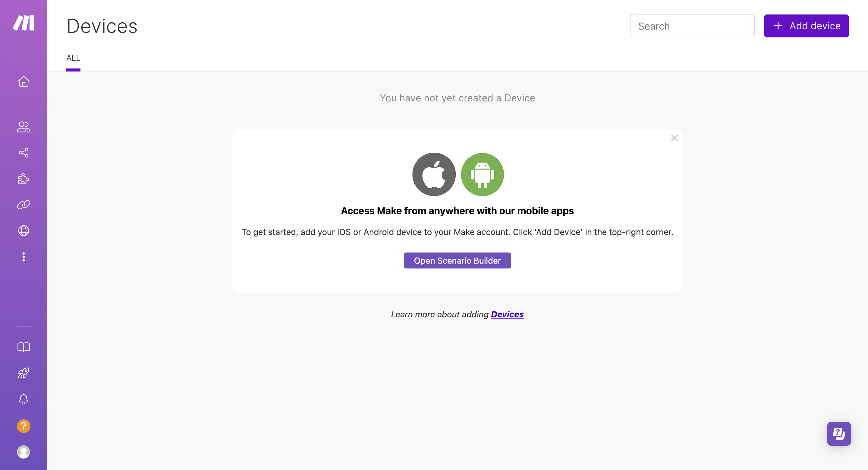Open Webhooks globe icon
This screenshot has height=470, width=868.
[24, 230]
